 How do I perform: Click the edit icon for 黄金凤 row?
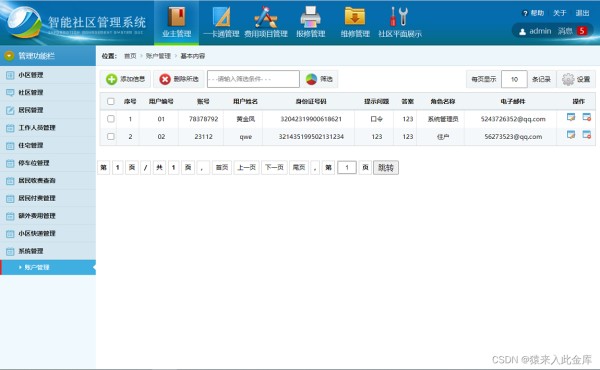tap(571, 117)
